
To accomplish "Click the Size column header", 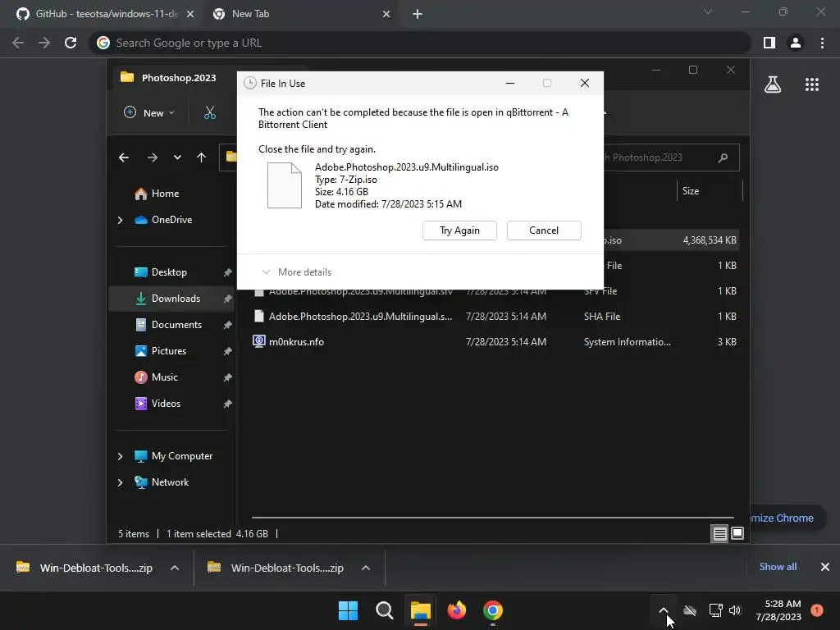I will tap(710, 191).
